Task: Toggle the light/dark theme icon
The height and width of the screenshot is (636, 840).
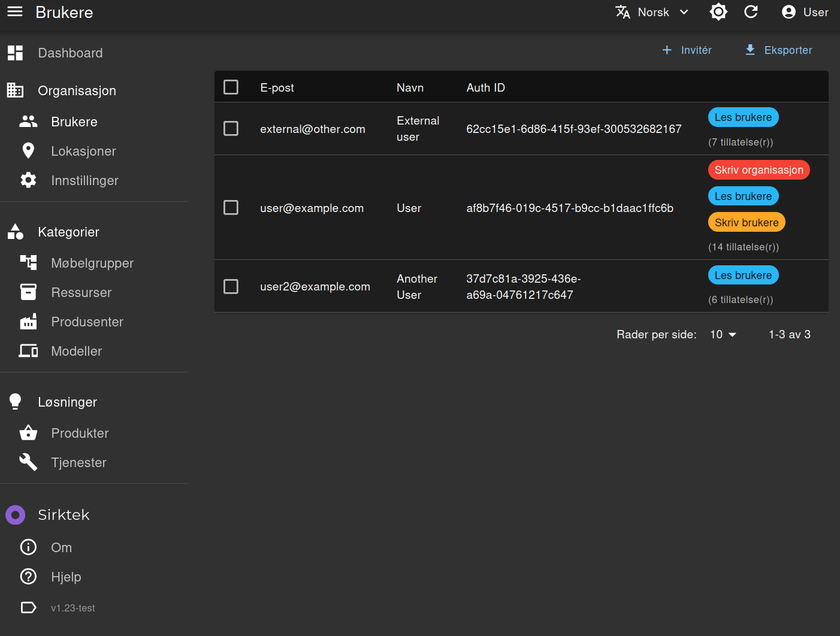Action: [x=718, y=12]
